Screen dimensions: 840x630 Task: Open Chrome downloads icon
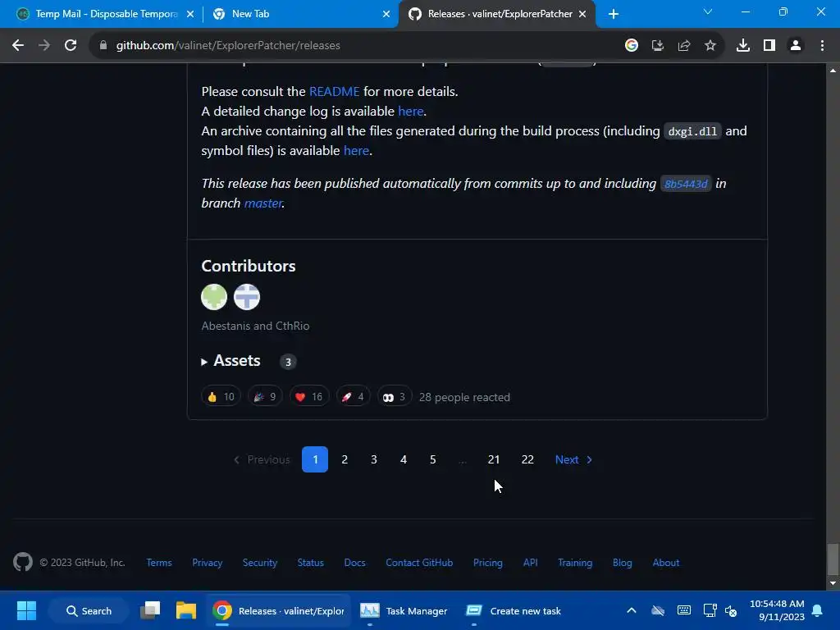[x=743, y=46]
